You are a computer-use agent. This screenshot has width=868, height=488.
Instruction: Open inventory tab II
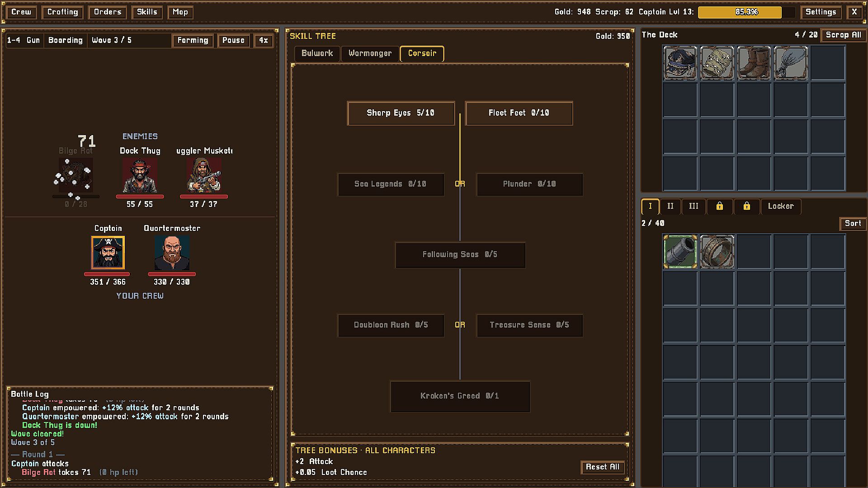[x=670, y=206]
